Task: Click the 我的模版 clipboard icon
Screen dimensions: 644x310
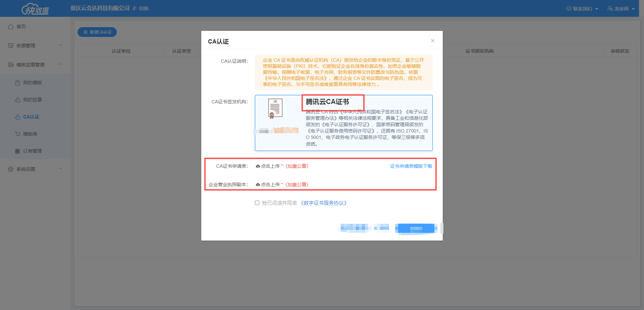Action: 17,83
